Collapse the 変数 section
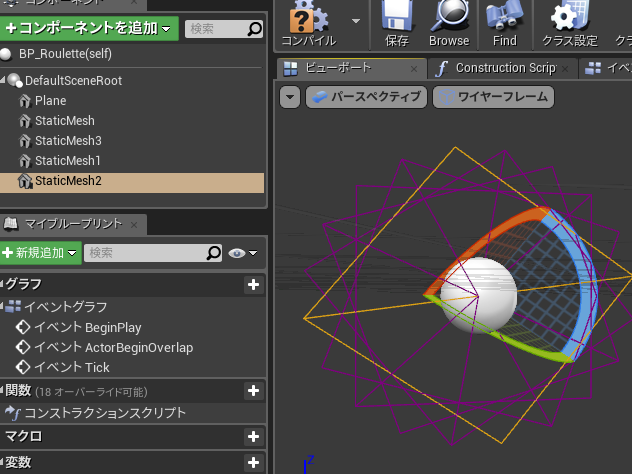Screen dimensions: 632x474 [2, 462]
